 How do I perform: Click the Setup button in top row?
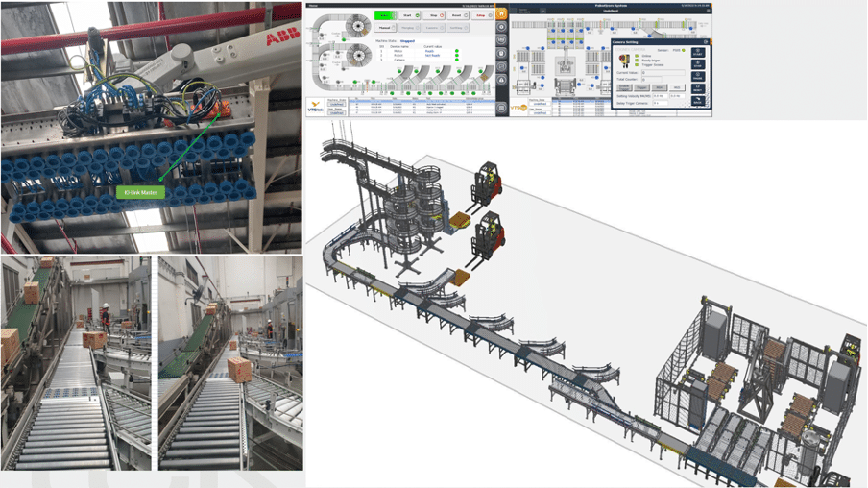tap(482, 15)
